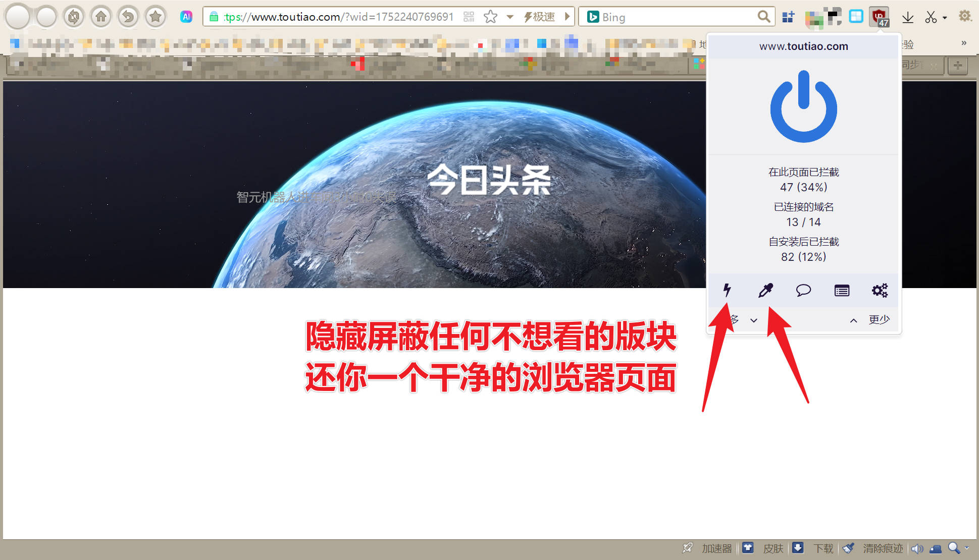
Task: Click the search magnifier in the Bing box
Action: 764,17
